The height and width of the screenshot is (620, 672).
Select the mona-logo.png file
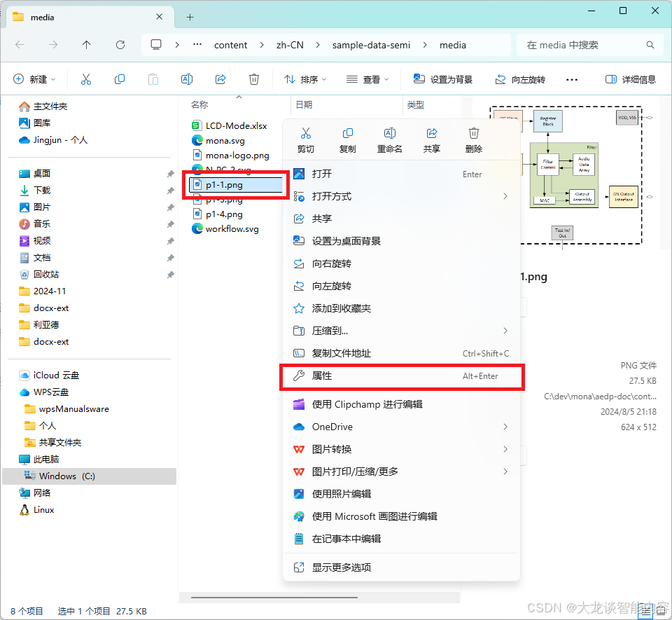237,156
